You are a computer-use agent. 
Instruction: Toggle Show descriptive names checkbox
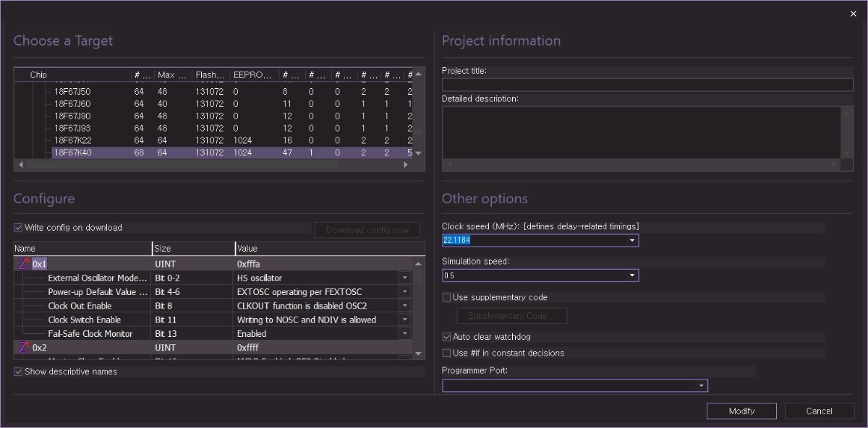tap(19, 372)
